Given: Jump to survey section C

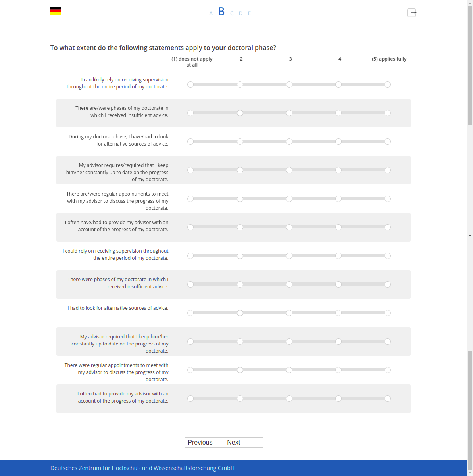Looking at the screenshot, I should [232, 13].
